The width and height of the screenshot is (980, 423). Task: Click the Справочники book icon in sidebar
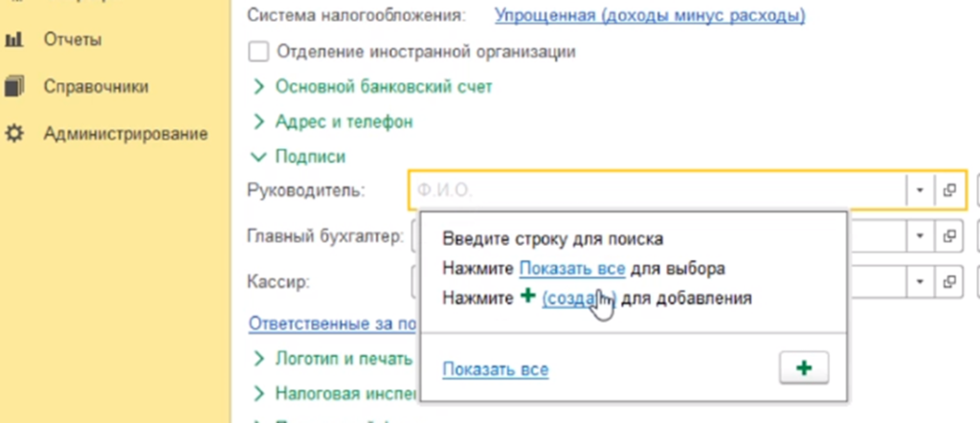point(13,87)
